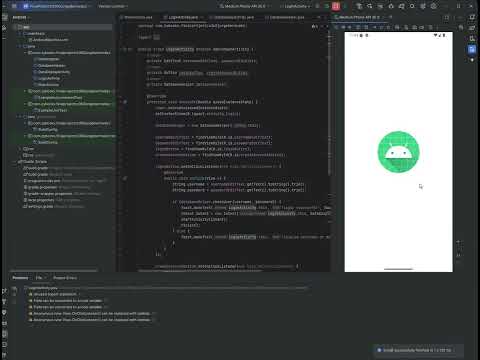
Task: Sync project with Gradle files elephant icon
Action: 402,6
